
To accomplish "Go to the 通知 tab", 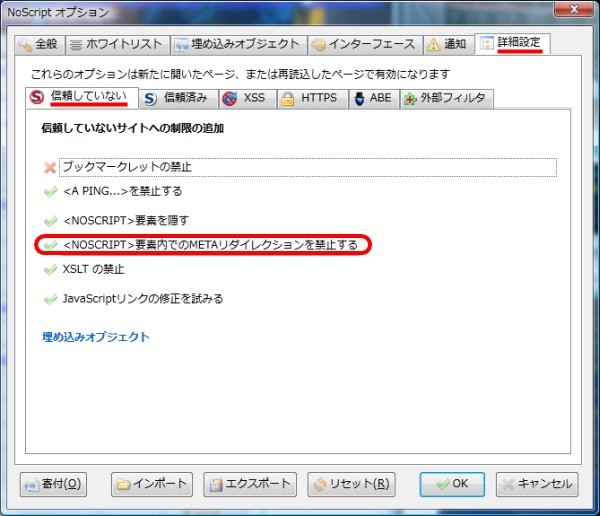I will pyautogui.click(x=448, y=45).
